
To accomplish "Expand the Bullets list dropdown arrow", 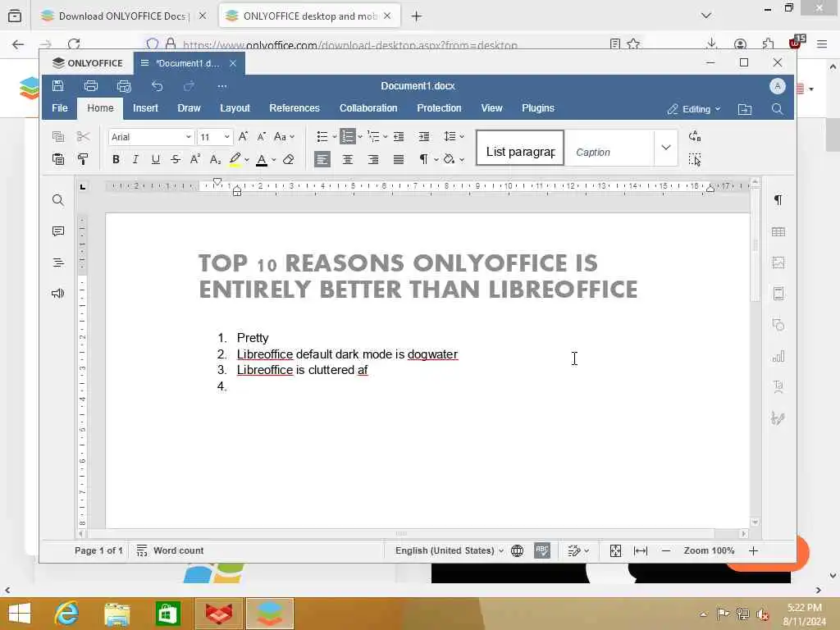I will [x=335, y=137].
